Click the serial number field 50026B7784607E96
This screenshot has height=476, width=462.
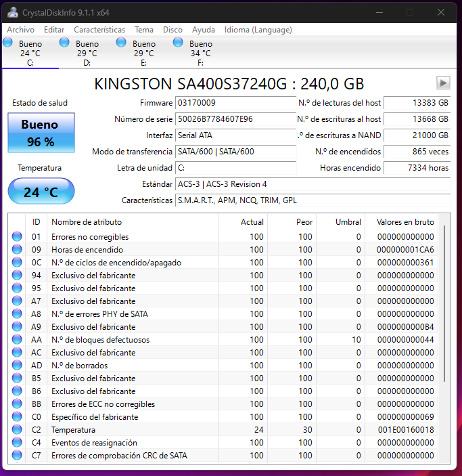[x=235, y=119]
